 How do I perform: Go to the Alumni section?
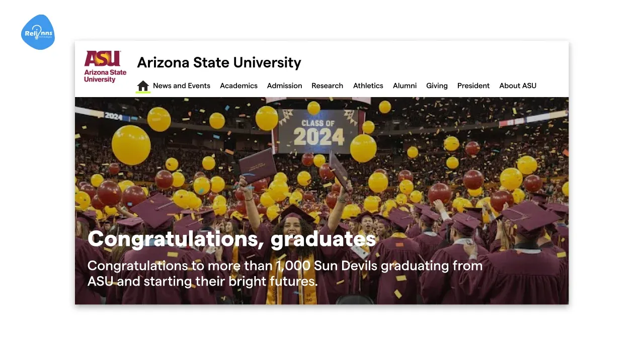pyautogui.click(x=405, y=85)
